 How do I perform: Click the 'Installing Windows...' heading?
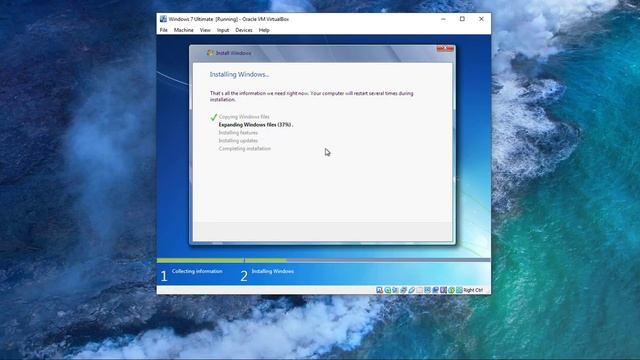[239, 75]
